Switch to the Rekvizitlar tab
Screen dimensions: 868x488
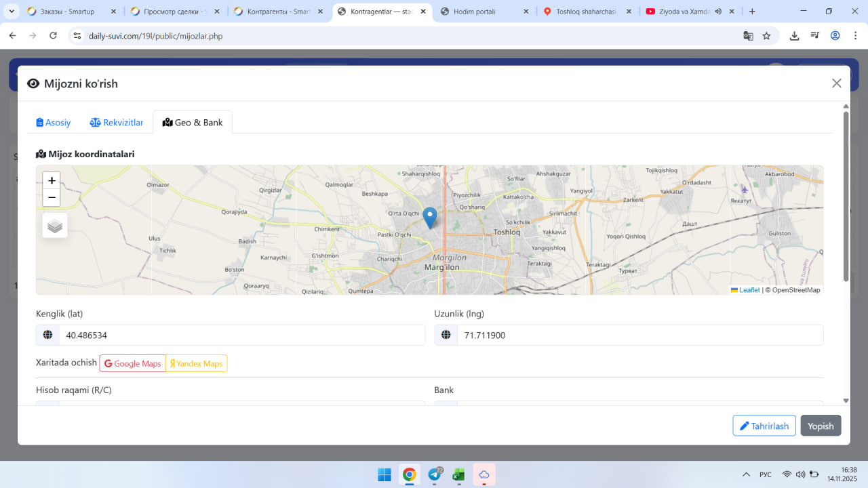117,123
